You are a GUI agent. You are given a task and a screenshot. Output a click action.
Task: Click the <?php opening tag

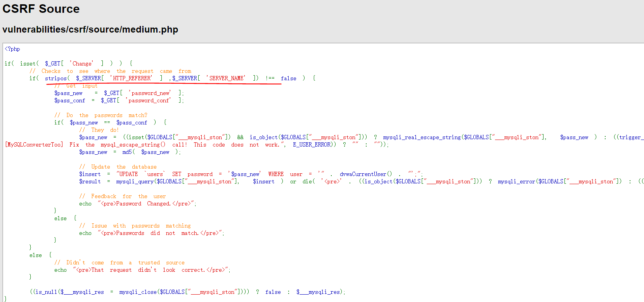coord(12,49)
